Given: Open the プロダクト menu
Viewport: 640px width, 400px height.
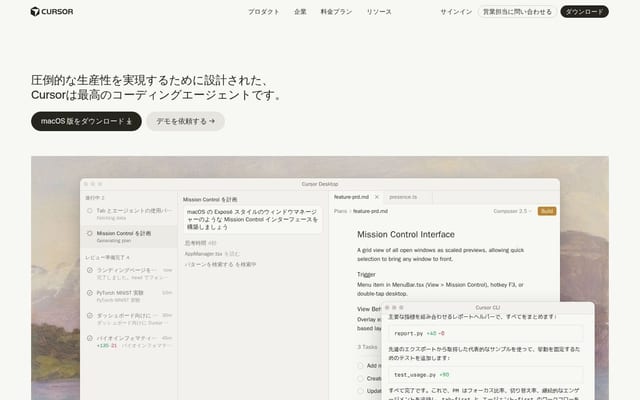Looking at the screenshot, I should 264,12.
